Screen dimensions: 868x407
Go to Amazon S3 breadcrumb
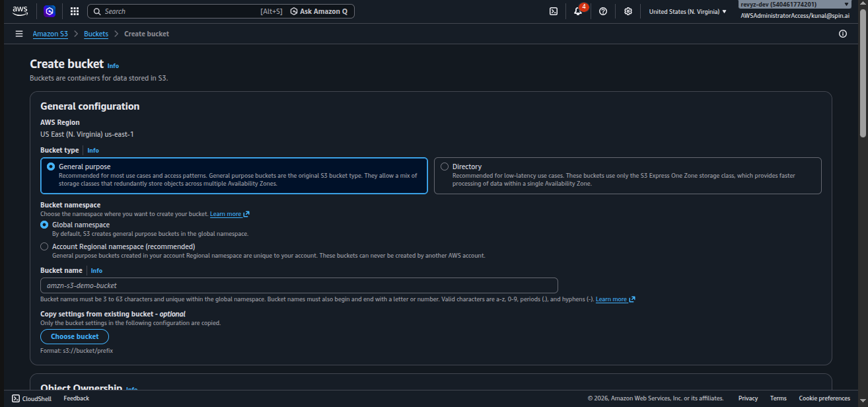coord(50,34)
